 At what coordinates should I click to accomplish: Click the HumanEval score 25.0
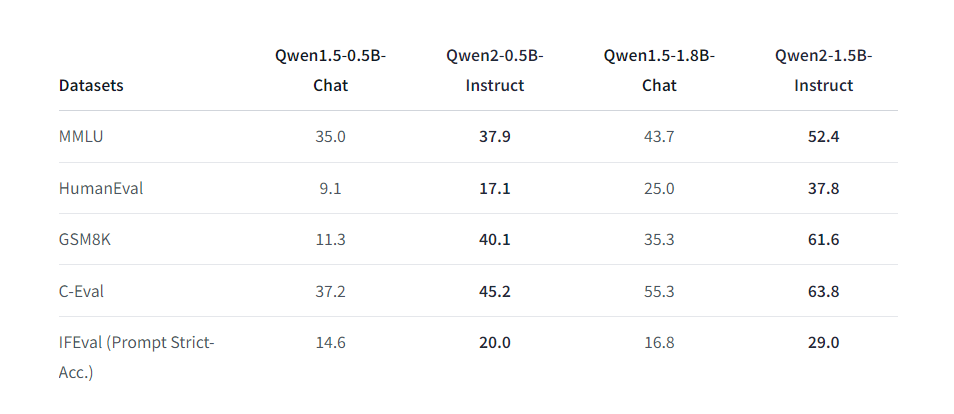[x=659, y=188]
